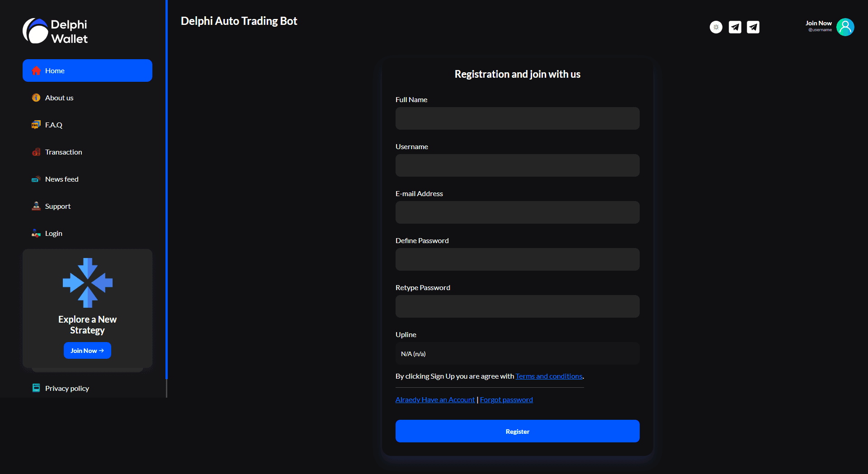Open the Transaction menu item
Image resolution: width=868 pixels, height=474 pixels.
pos(87,152)
